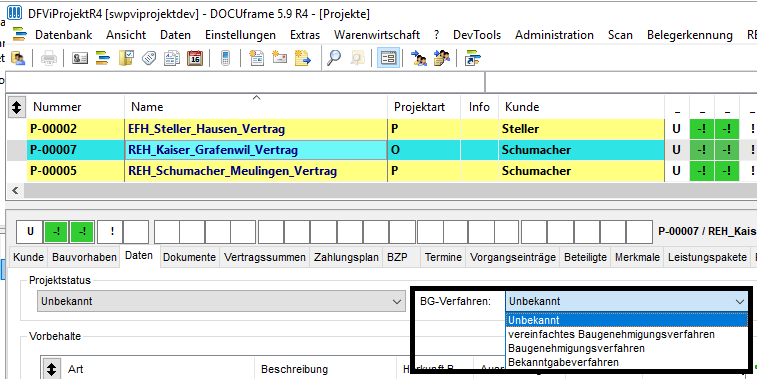Click the Steller customer cell
Viewport: 757px width, 379px height.
tap(581, 129)
